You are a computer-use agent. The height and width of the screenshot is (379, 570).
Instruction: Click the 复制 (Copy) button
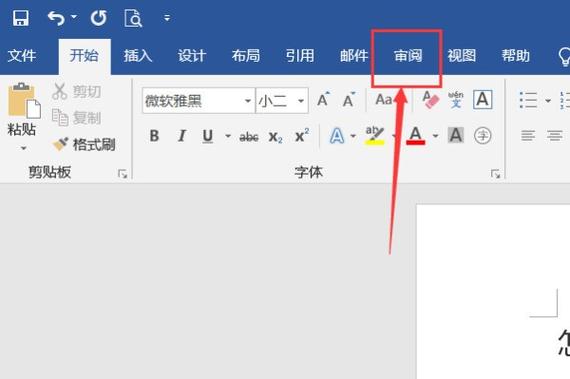77,117
